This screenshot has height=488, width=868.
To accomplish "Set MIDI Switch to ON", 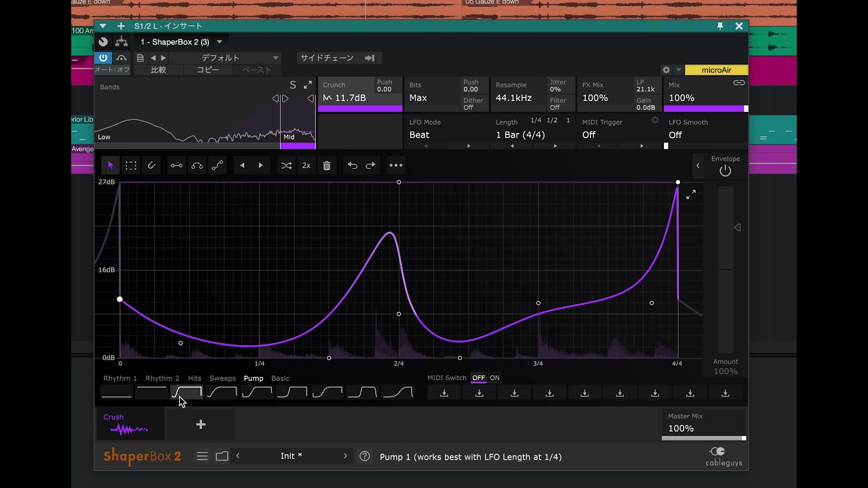I will (x=495, y=378).
